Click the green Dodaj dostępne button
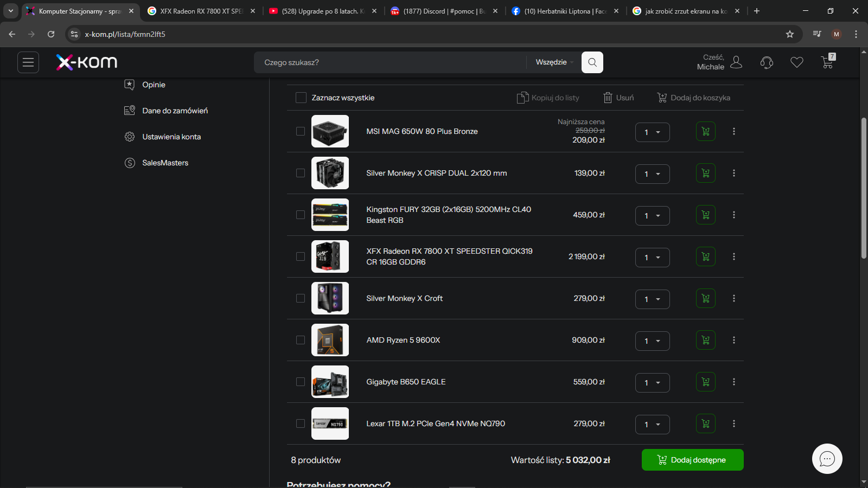Viewport: 868px width, 488px height. [x=692, y=460]
